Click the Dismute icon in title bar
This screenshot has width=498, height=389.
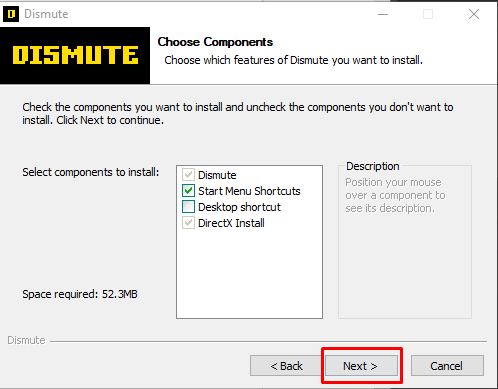pyautogui.click(x=11, y=14)
